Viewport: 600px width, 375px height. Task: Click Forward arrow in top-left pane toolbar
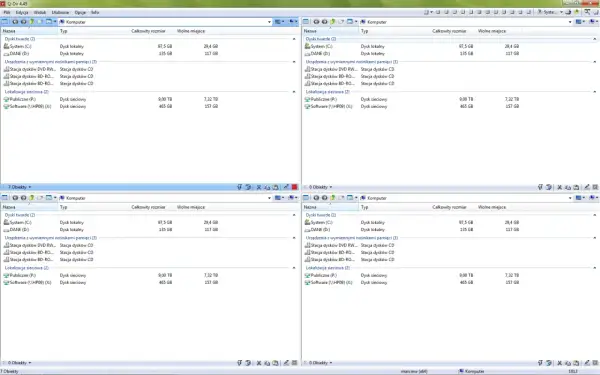(23, 22)
